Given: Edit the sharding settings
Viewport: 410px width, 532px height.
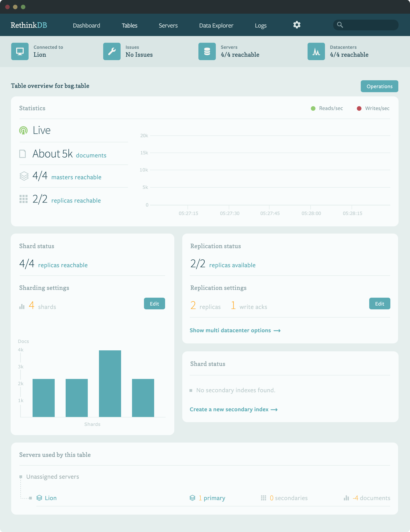Looking at the screenshot, I should click(154, 304).
